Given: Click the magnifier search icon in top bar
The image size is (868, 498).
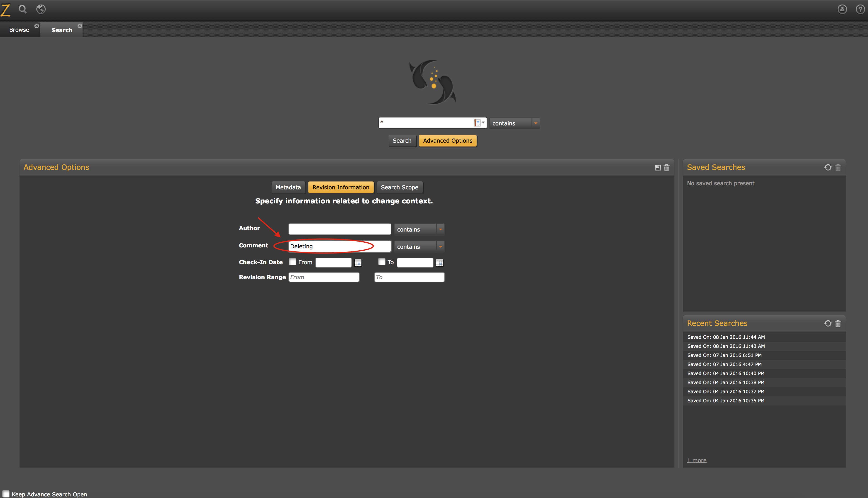Looking at the screenshot, I should click(x=23, y=9).
